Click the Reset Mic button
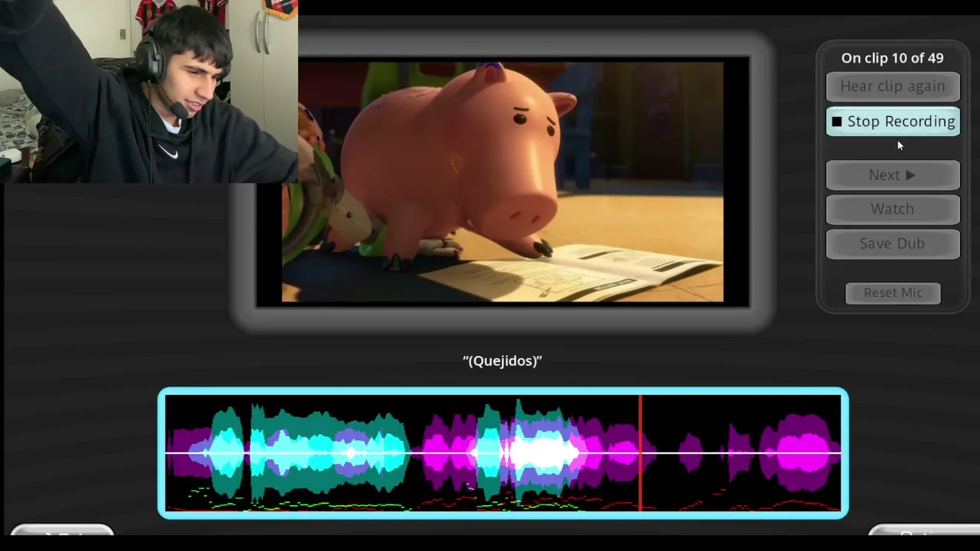This screenshot has height=551, width=980. coord(893,292)
